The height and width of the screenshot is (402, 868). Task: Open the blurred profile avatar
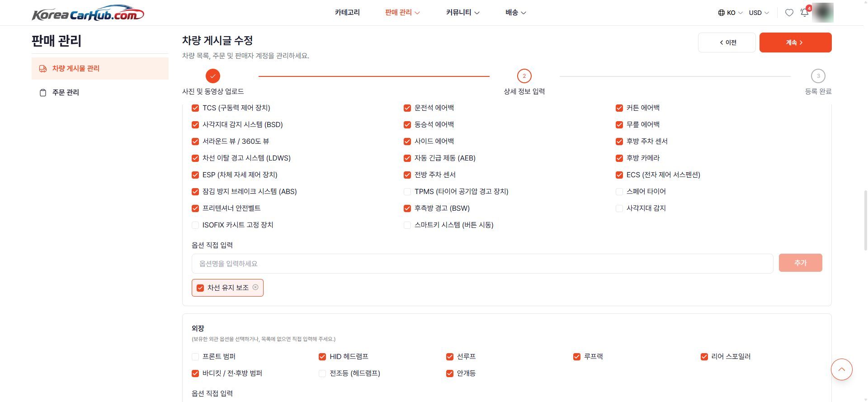(x=823, y=13)
